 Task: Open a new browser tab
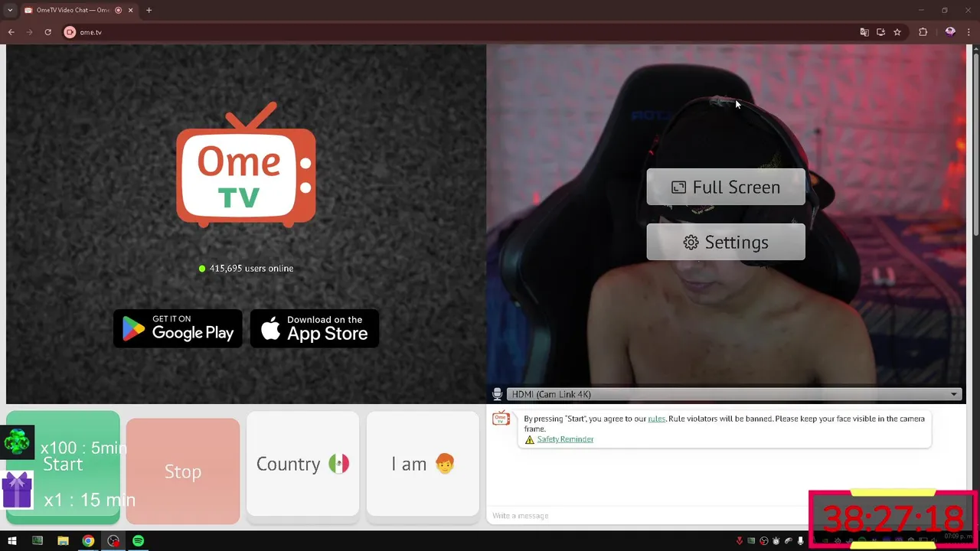(x=149, y=10)
